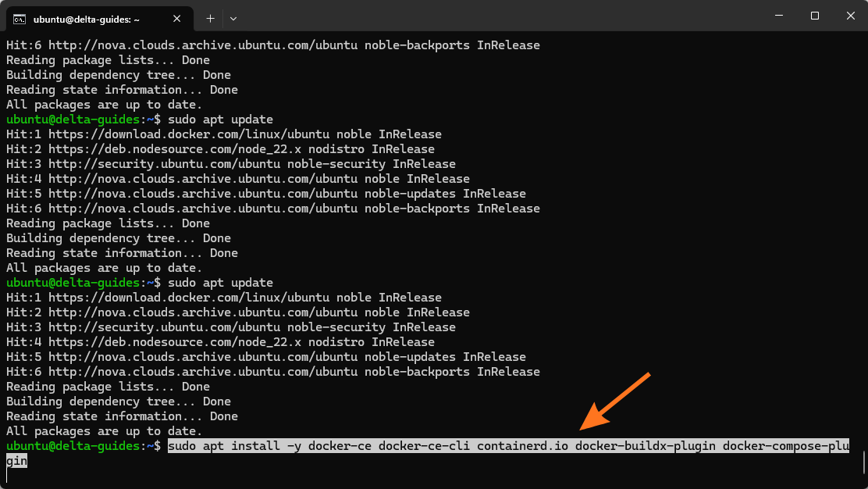Open nova.clouds archive URL on the Hit:4 line
The image size is (868, 489).
coord(203,179)
